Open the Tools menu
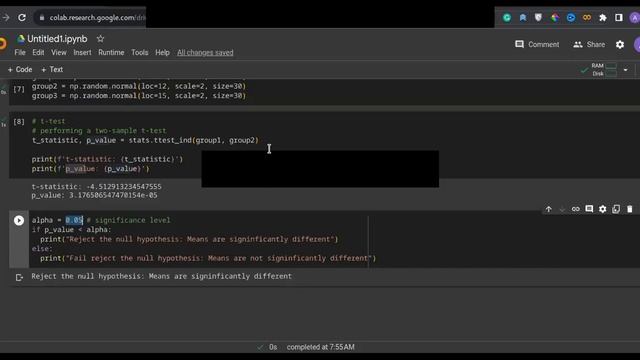The height and width of the screenshot is (360, 640). [140, 53]
